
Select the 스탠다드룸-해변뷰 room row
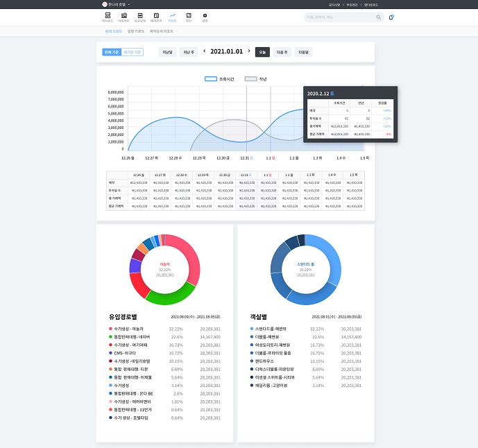[306, 329]
